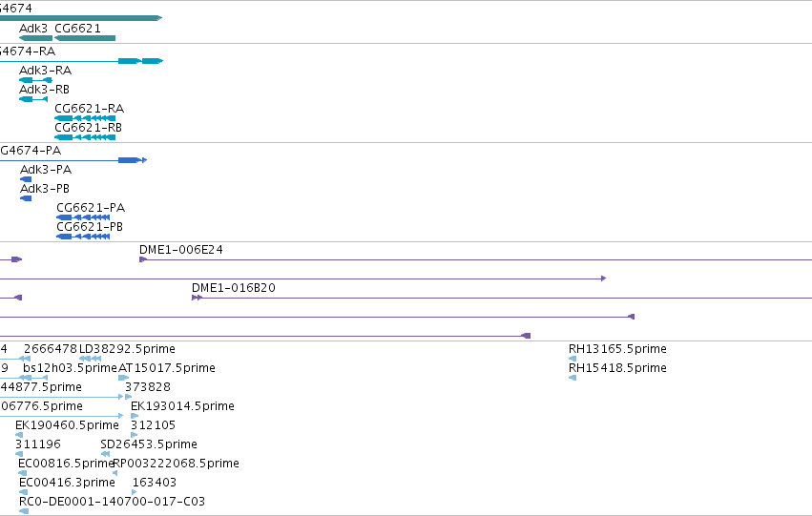Click the RH13165.5prime arrow glyph
This screenshot has height=516, width=812.
tap(573, 359)
